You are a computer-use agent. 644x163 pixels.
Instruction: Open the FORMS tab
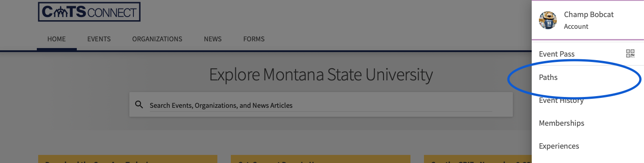pyautogui.click(x=254, y=39)
